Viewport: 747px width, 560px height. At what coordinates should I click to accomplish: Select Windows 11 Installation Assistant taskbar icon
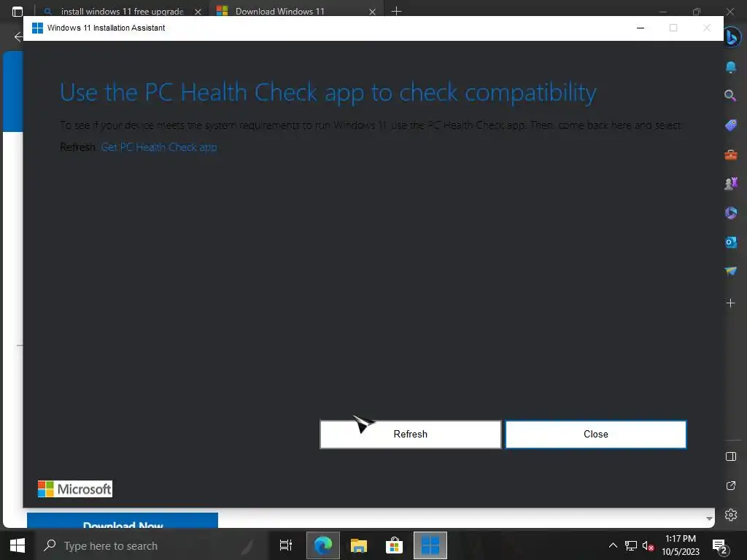(430, 545)
